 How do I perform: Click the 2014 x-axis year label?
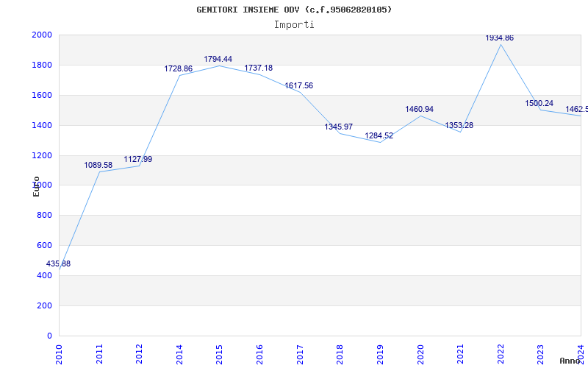[179, 355]
